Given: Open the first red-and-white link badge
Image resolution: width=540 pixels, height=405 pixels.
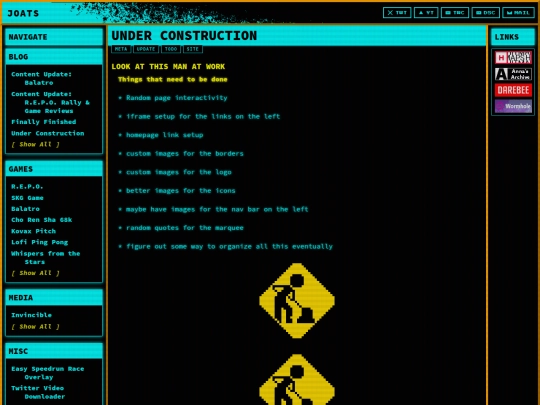Looking at the screenshot, I should (x=513, y=58).
